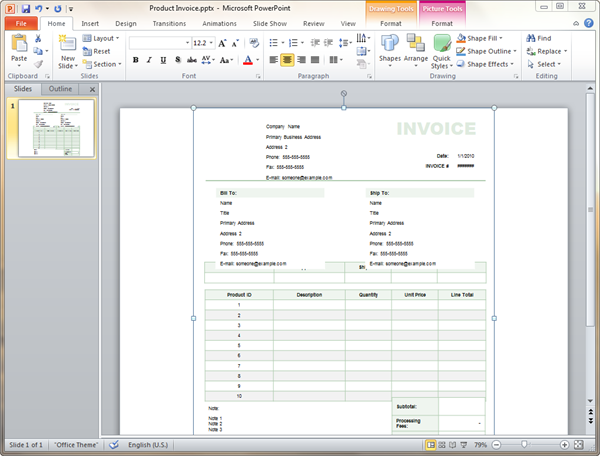Expand the font size dropdown

[x=210, y=43]
